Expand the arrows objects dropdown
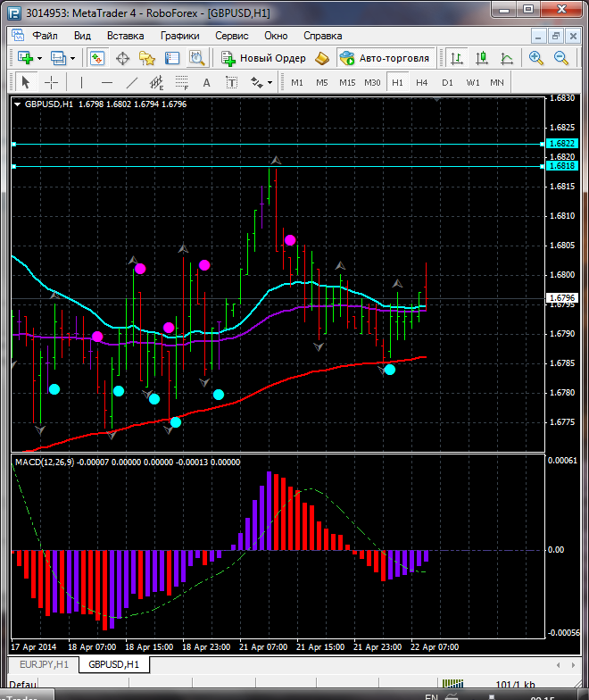 coord(270,82)
